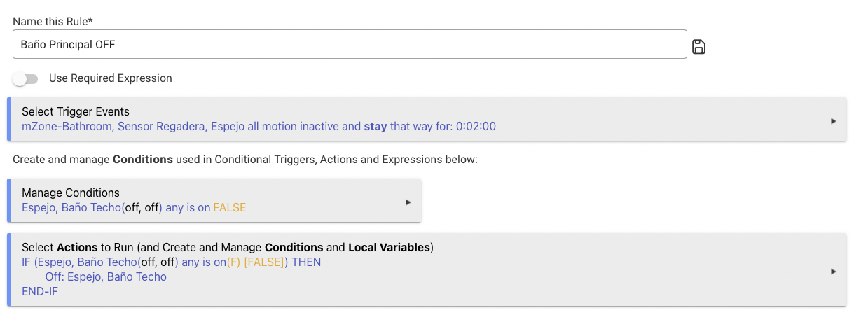This screenshot has width=868, height=315.
Task: Open the Select Trigger Events heading
Action: pyautogui.click(x=76, y=111)
